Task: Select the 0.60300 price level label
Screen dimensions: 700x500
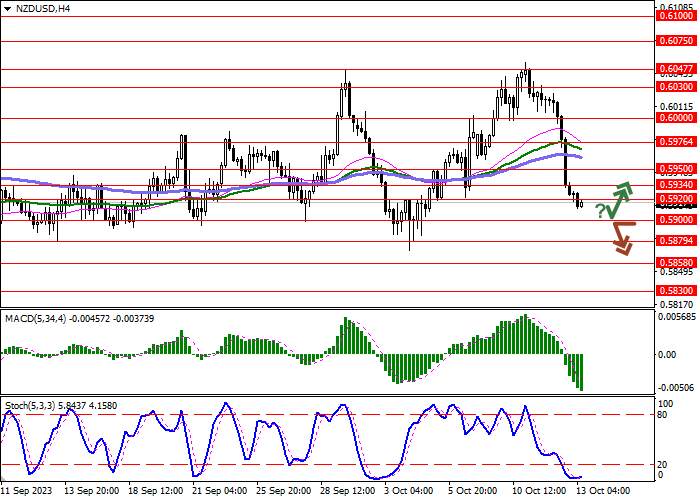Action: 677,87
